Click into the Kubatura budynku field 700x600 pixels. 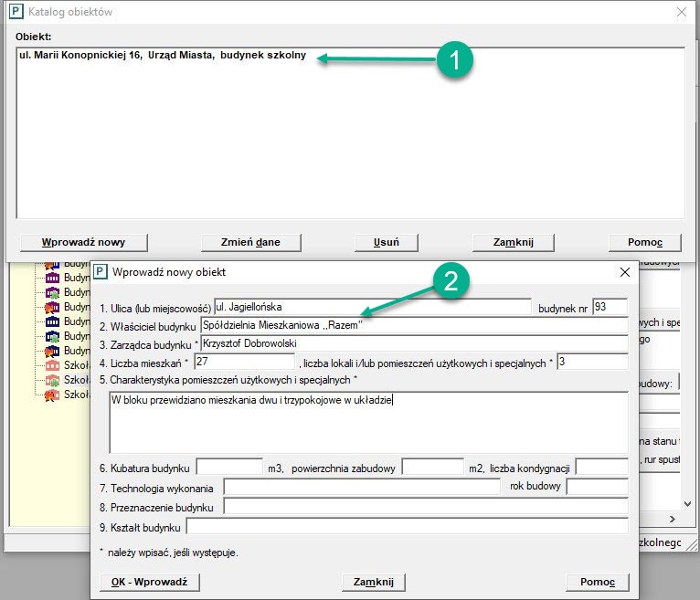point(228,468)
